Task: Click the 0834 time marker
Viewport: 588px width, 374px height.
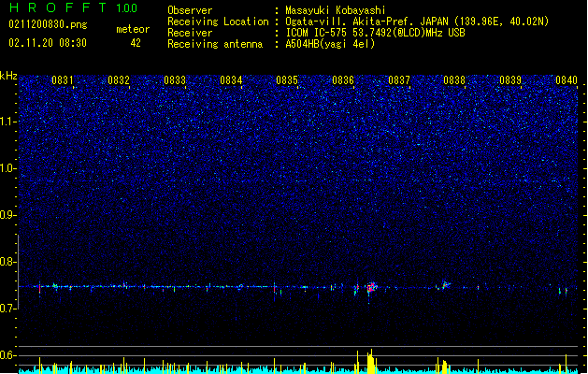Action: click(x=231, y=80)
